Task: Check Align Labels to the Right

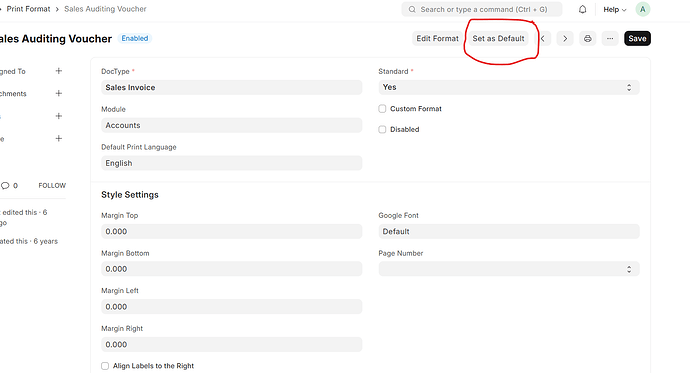Action: pos(105,366)
